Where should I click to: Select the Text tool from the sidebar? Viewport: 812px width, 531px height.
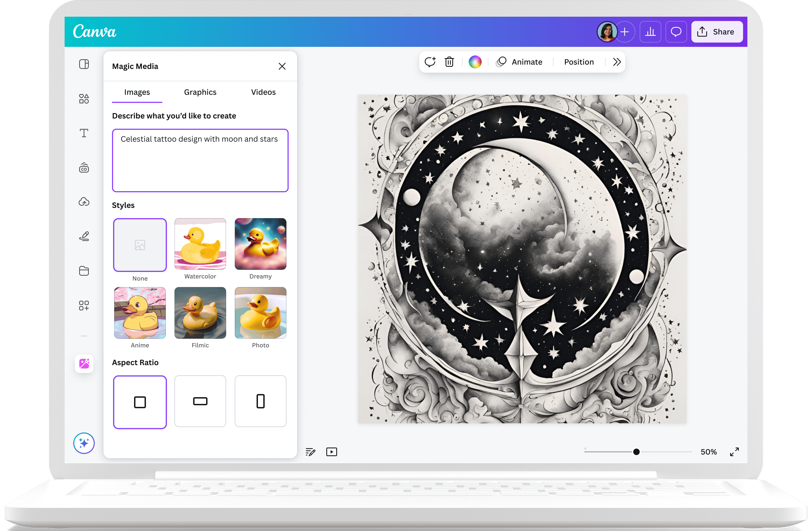coord(83,133)
